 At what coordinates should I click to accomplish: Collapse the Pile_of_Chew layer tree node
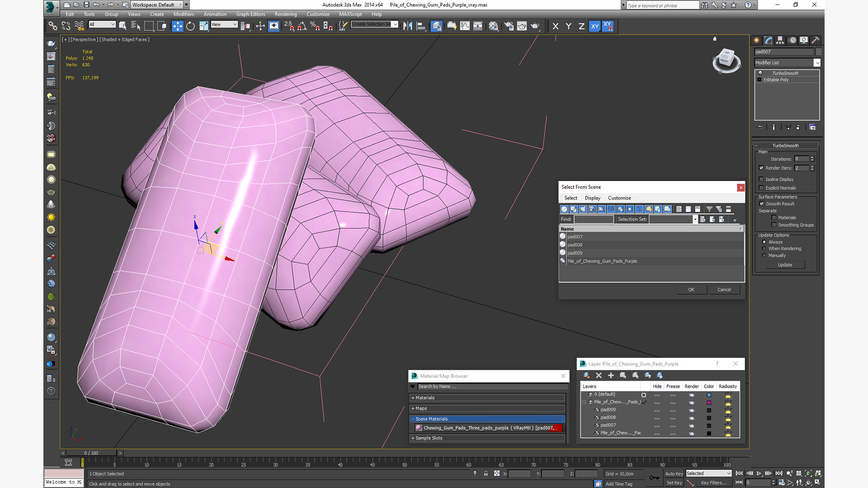point(584,402)
